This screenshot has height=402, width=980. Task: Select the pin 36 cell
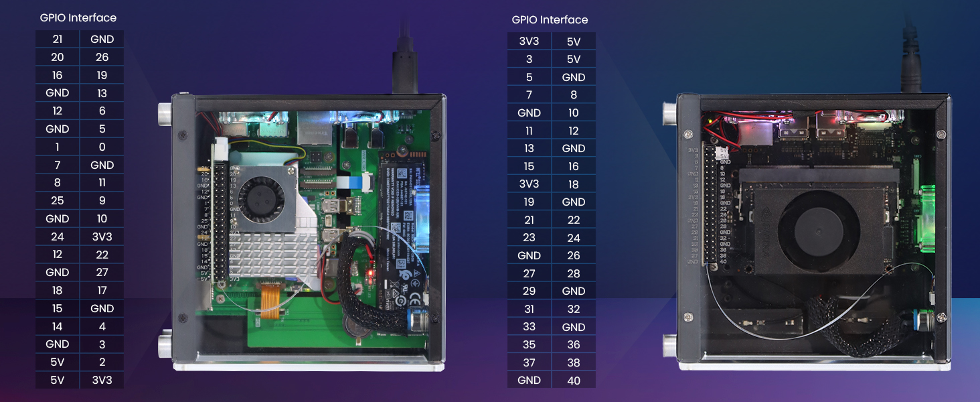[574, 344]
